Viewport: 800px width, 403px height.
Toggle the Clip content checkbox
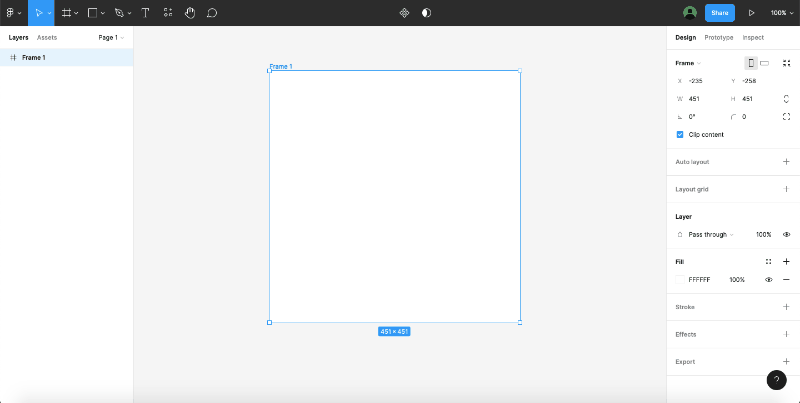tap(680, 134)
